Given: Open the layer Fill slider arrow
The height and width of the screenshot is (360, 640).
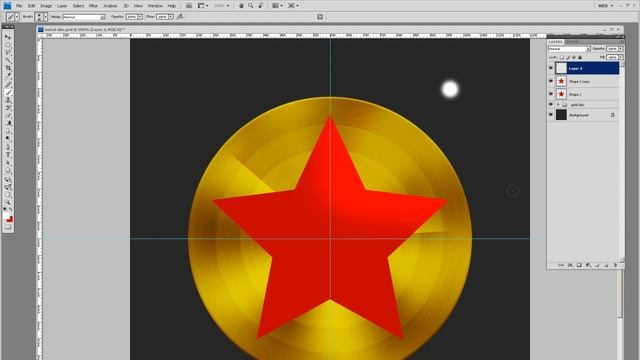Looking at the screenshot, I should point(621,58).
